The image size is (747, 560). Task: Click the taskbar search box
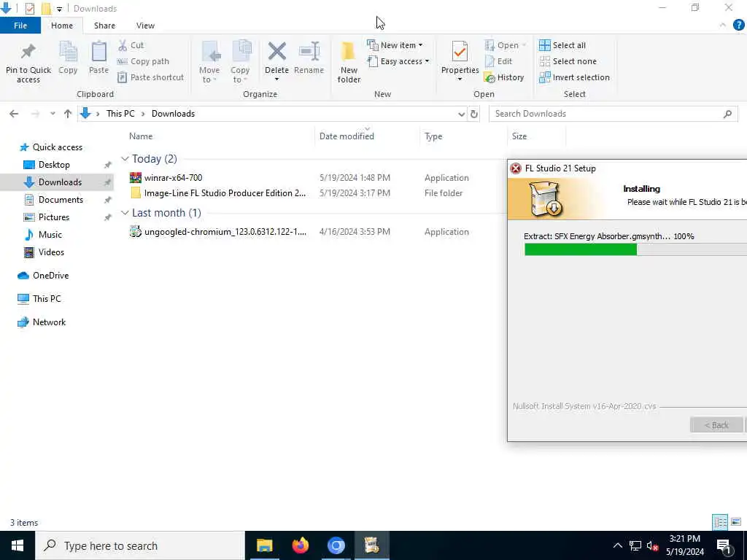(139, 545)
